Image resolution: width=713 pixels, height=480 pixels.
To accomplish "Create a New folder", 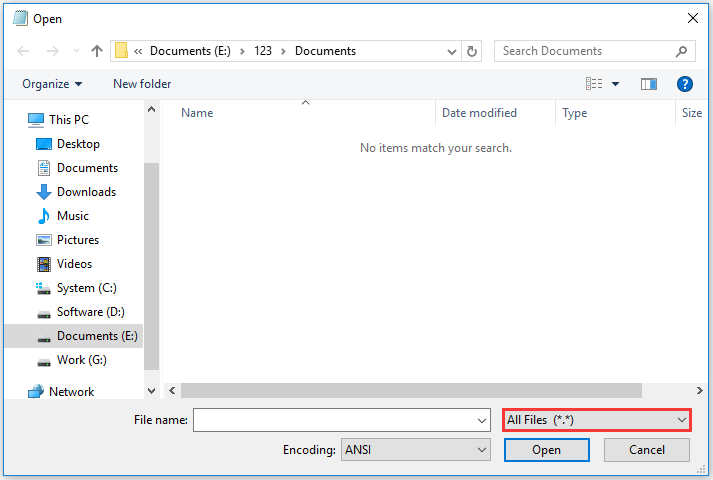I will 142,84.
